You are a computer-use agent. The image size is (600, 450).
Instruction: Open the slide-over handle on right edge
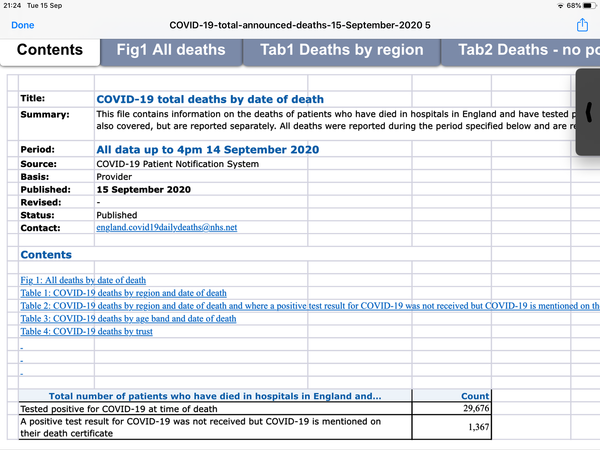589,112
